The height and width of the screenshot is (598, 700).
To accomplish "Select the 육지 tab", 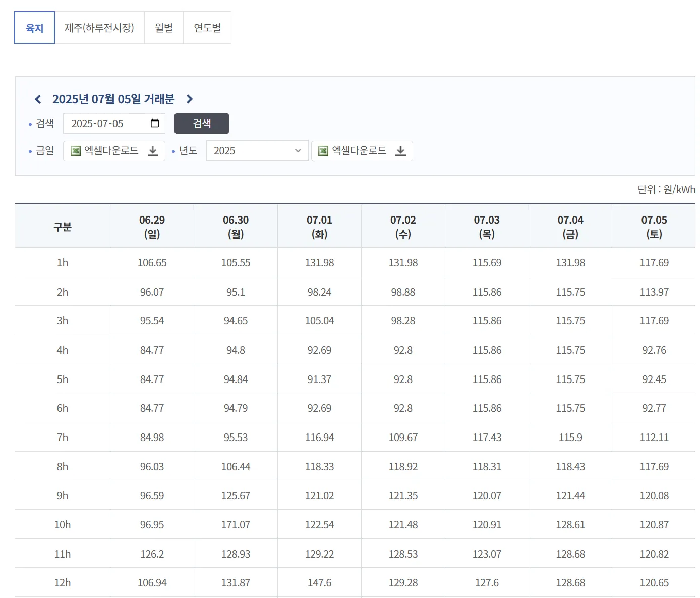I will coord(35,28).
